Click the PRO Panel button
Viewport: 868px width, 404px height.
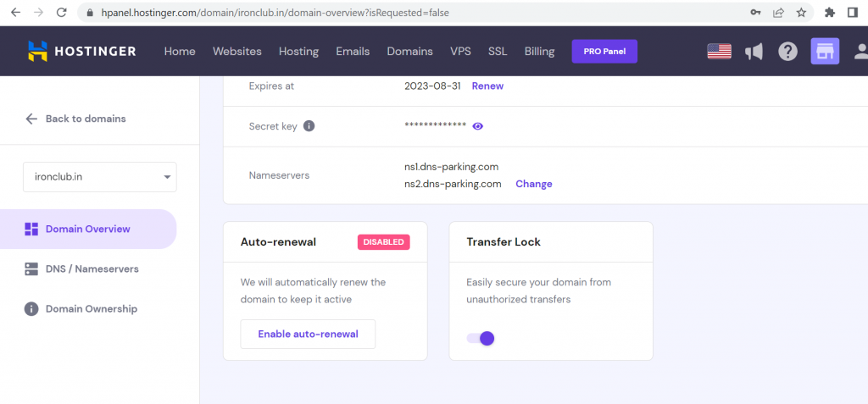click(x=604, y=52)
